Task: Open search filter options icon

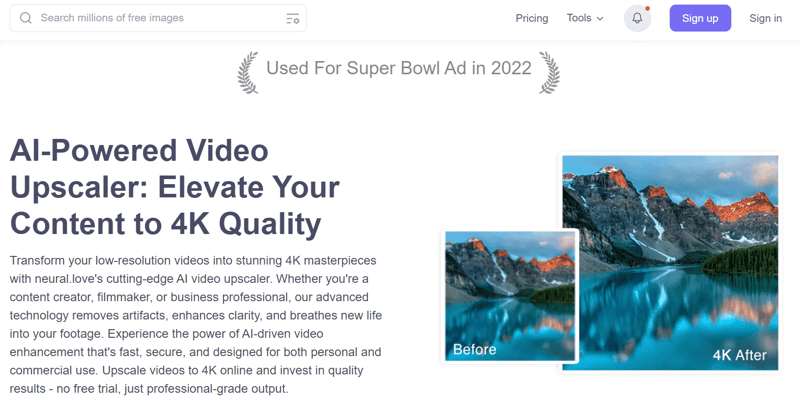Action: coord(292,18)
